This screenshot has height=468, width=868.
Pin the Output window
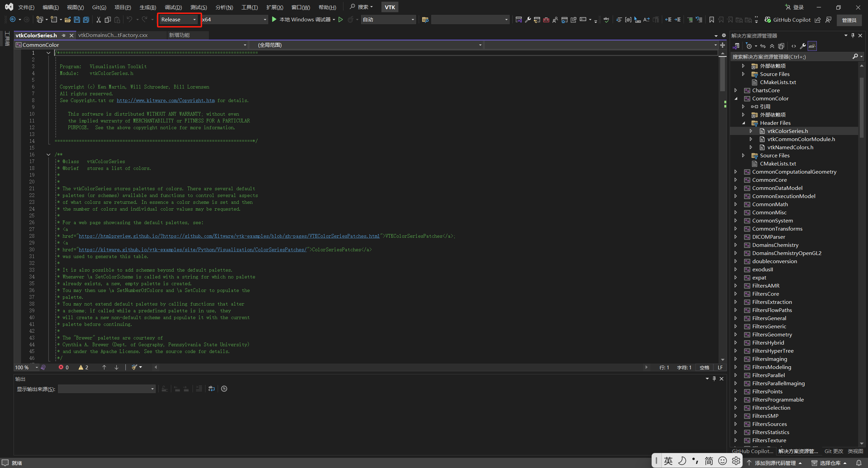(714, 379)
